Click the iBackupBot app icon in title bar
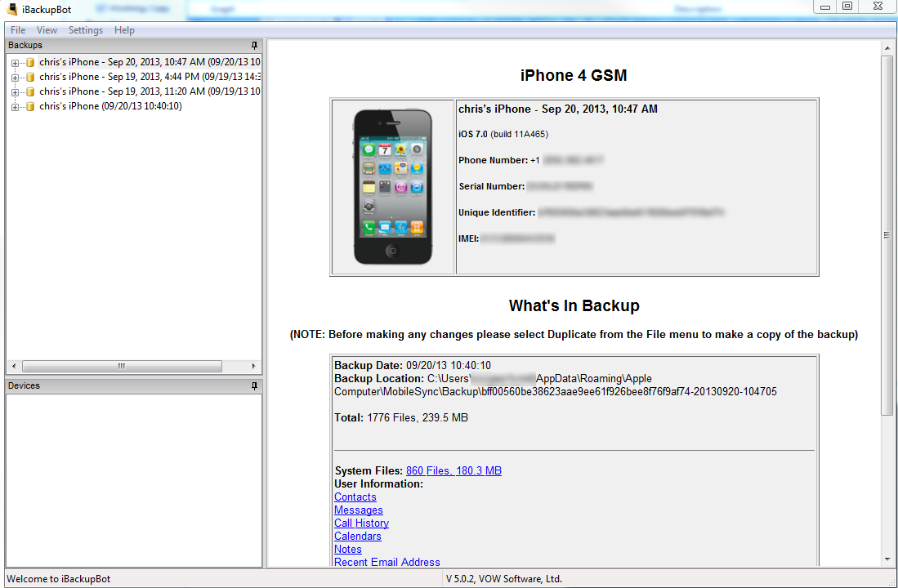 coord(11,9)
